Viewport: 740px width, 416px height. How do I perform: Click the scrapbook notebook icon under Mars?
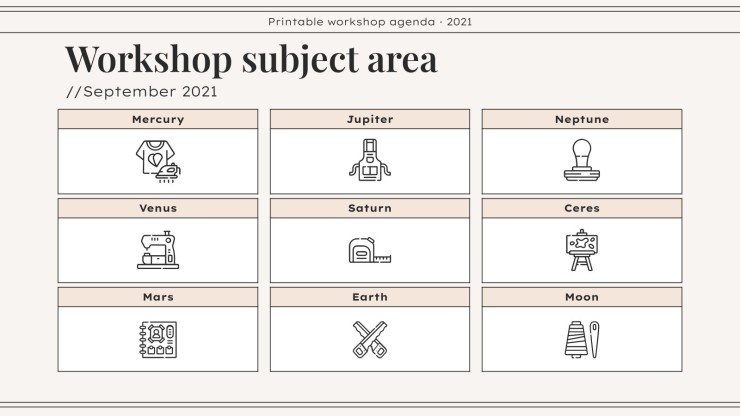click(157, 339)
